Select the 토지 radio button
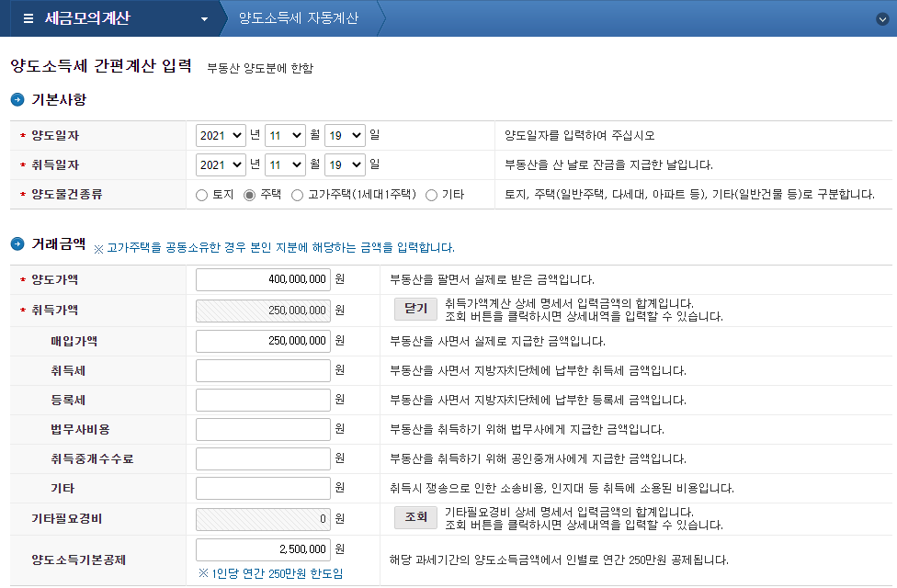 point(201,195)
